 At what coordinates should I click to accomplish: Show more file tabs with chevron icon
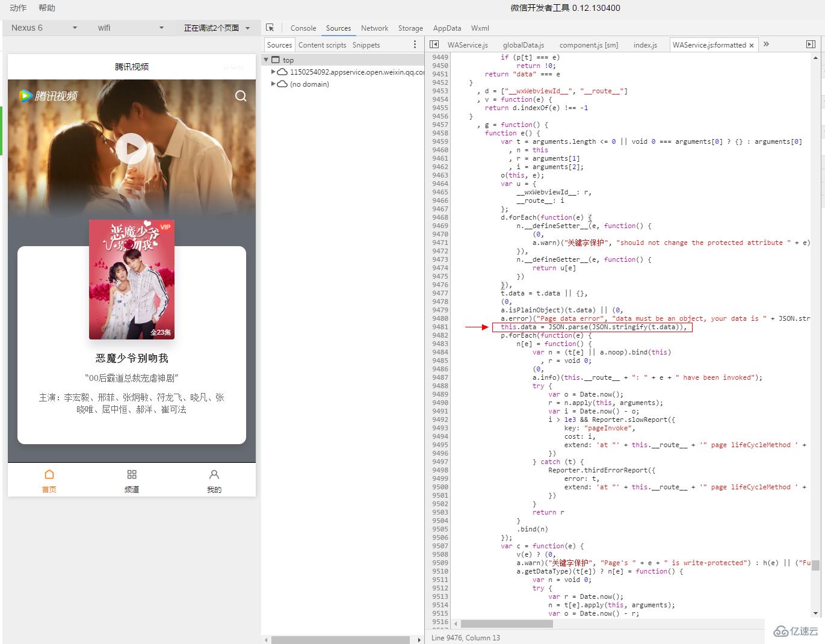pos(766,45)
